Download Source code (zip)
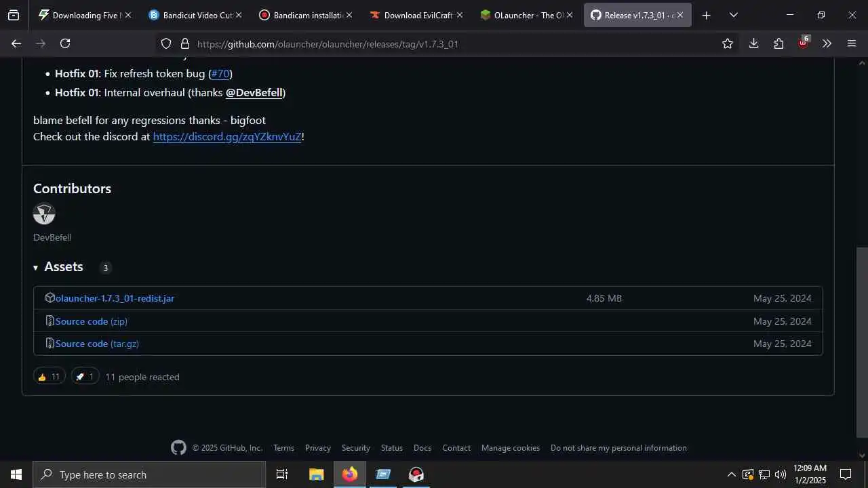Image resolution: width=868 pixels, height=488 pixels. click(92, 321)
